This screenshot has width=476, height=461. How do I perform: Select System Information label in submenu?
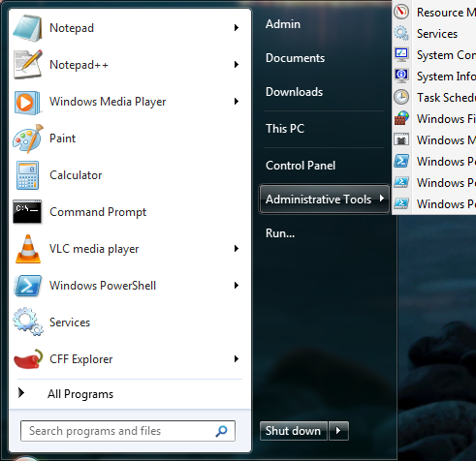pos(446,77)
